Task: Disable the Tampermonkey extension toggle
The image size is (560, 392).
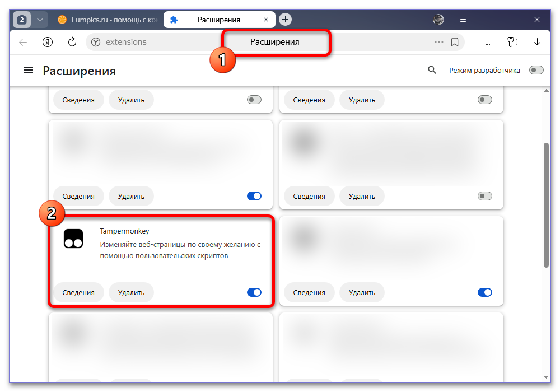Action: pos(254,292)
